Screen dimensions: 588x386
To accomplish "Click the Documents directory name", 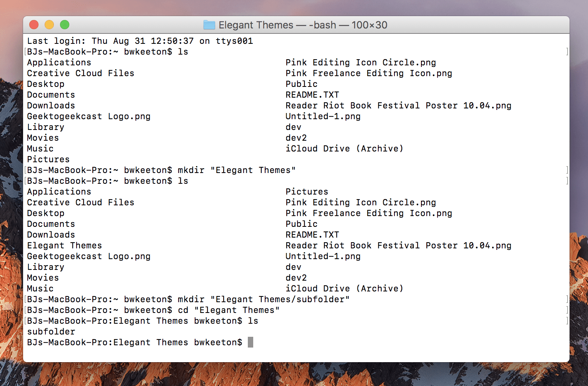I will pos(50,95).
